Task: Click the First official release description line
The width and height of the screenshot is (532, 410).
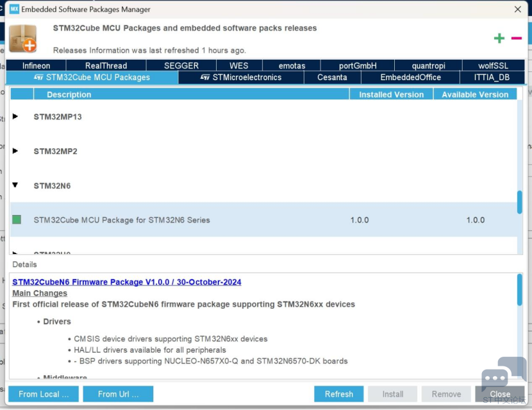Action: pos(183,304)
